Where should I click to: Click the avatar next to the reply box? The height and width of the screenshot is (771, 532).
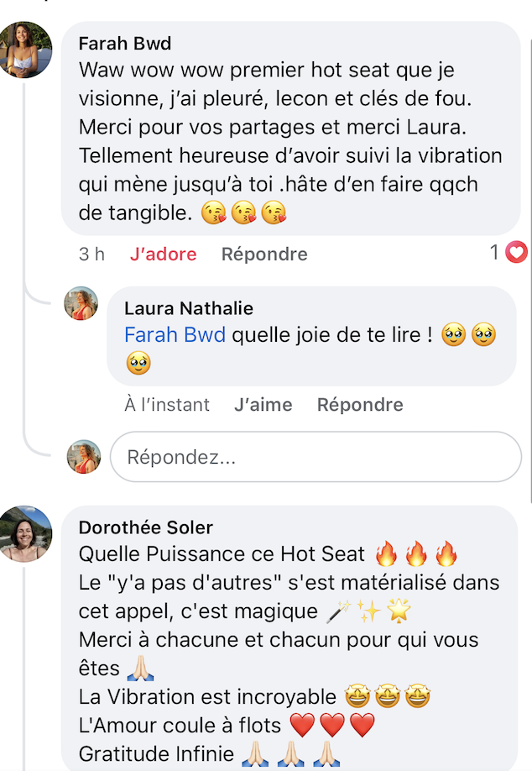[84, 456]
